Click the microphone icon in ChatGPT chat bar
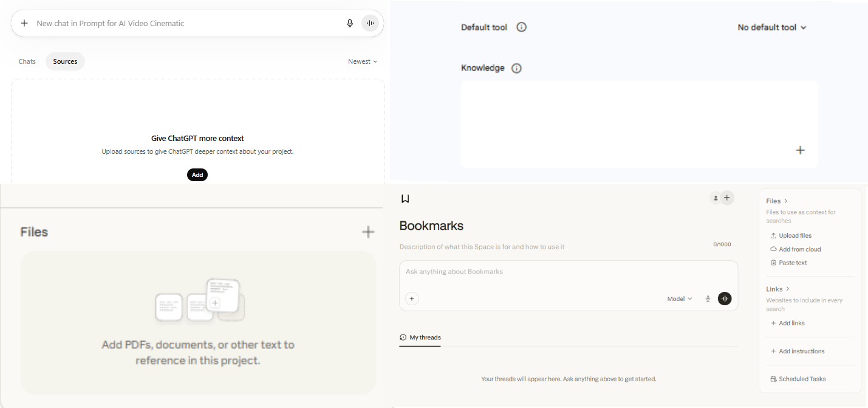Image resolution: width=868 pixels, height=408 pixels. point(350,23)
